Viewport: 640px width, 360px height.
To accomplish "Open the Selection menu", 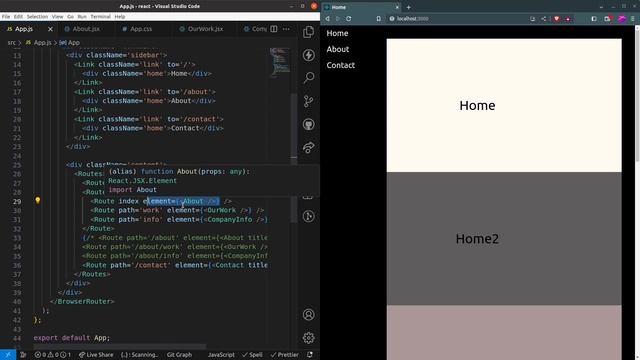I will pyautogui.click(x=37, y=17).
